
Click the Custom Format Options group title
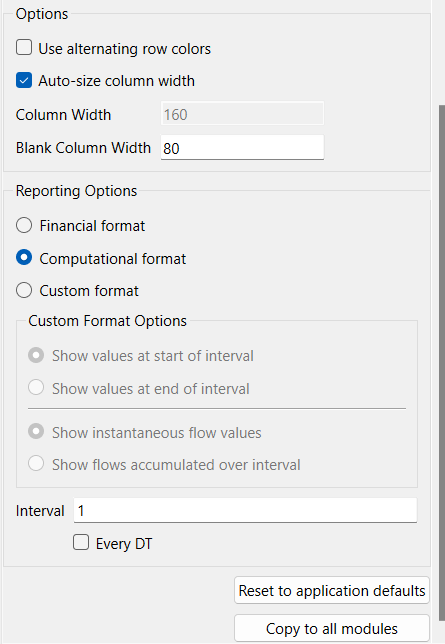[x=107, y=321]
